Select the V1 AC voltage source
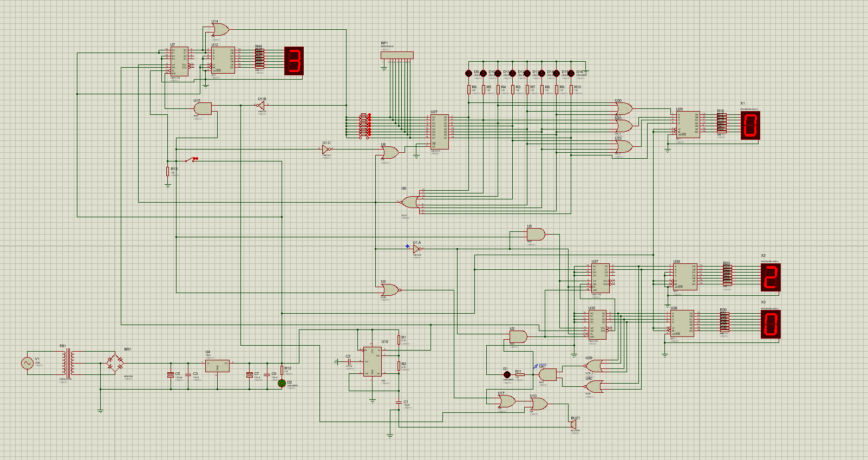Image resolution: width=868 pixels, height=460 pixels. tap(27, 363)
